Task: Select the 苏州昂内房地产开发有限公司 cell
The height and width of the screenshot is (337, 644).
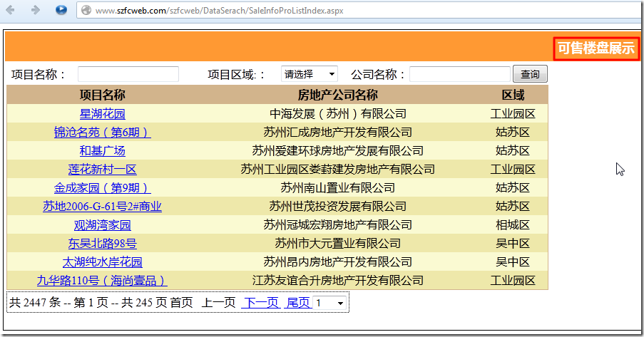Action: (337, 262)
